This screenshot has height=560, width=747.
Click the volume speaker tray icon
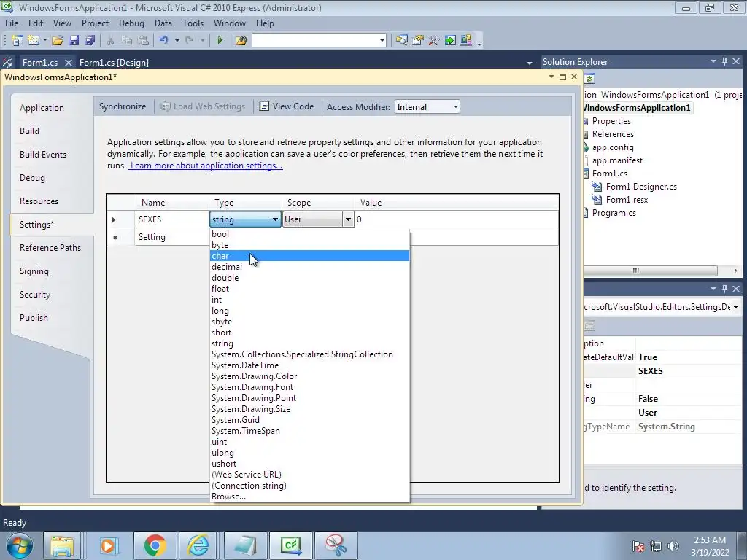(673, 546)
